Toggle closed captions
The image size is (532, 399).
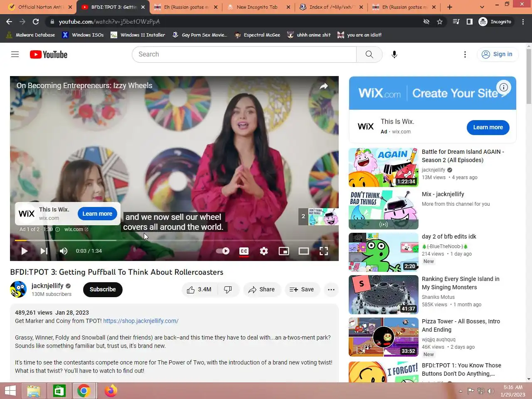coord(244,251)
